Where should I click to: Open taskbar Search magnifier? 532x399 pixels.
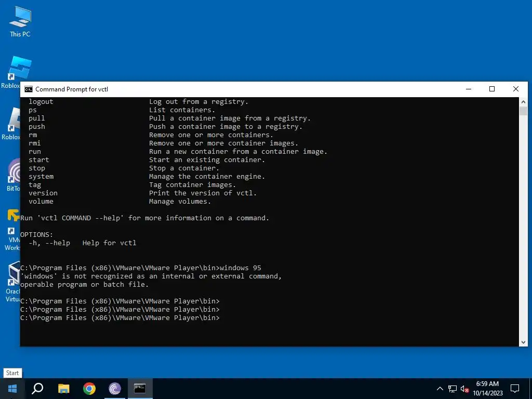coord(37,389)
